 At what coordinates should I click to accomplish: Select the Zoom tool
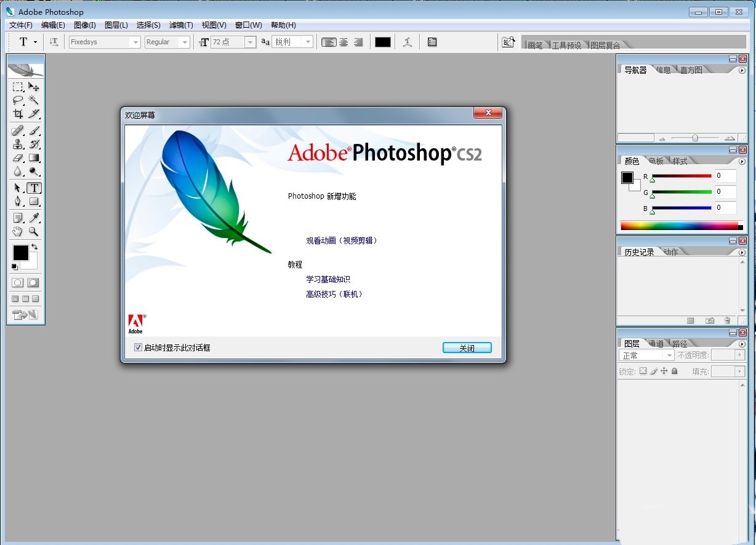(x=34, y=231)
